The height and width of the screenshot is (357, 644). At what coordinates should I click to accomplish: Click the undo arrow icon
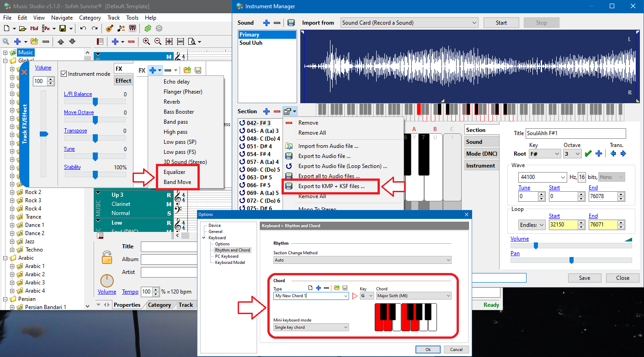coord(83,28)
